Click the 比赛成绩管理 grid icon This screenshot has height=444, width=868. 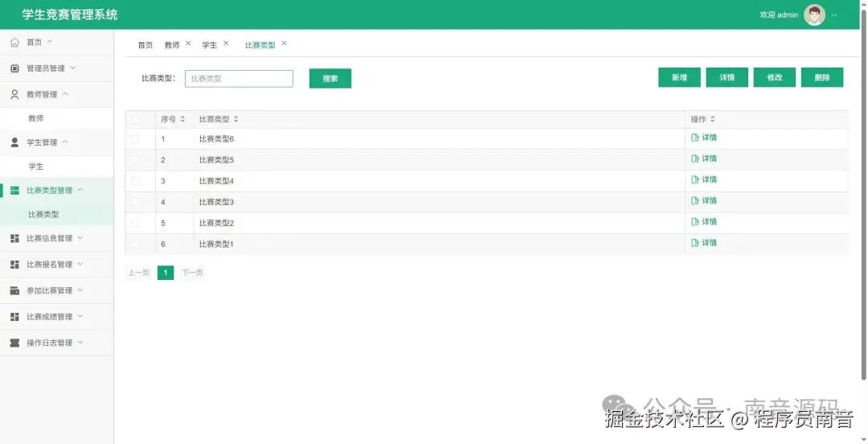point(15,316)
